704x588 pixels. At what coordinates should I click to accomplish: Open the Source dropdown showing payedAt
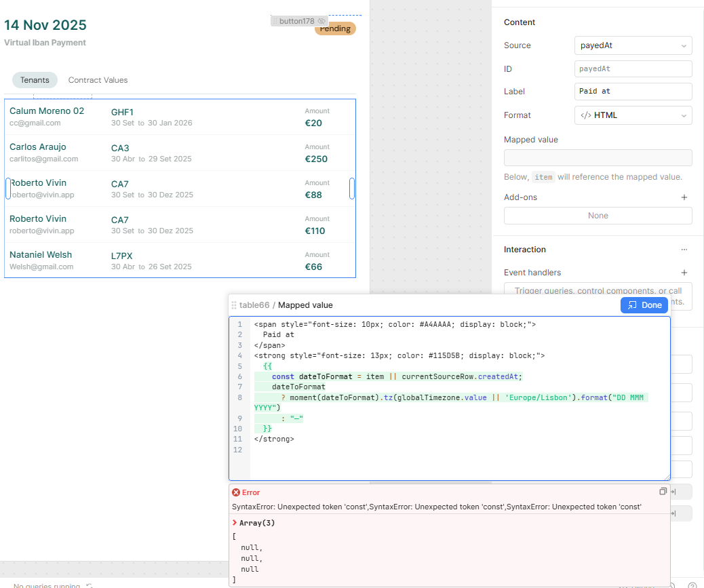pyautogui.click(x=633, y=45)
